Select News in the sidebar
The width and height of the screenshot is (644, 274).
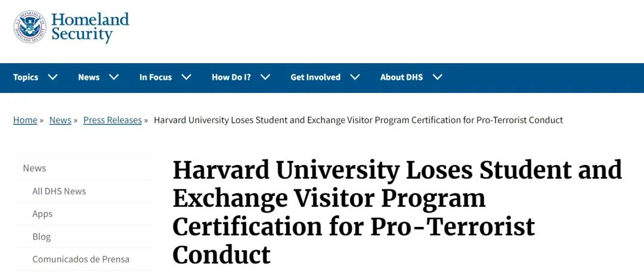35,168
